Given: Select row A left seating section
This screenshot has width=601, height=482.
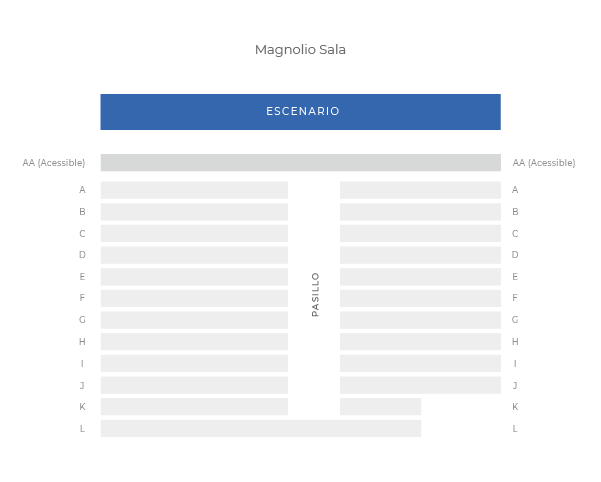Looking at the screenshot, I should (x=194, y=190).
